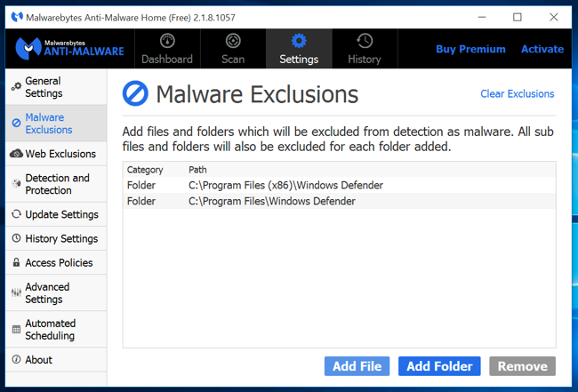Image resolution: width=578 pixels, height=392 pixels.
Task: Click the Web Exclusions cloud icon
Action: click(16, 154)
